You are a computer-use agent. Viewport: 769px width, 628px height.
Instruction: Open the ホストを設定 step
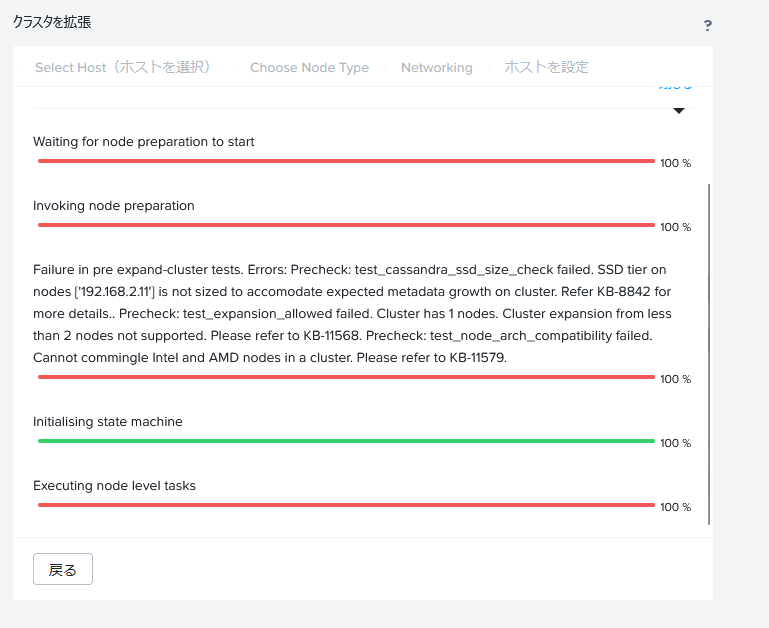[x=546, y=67]
